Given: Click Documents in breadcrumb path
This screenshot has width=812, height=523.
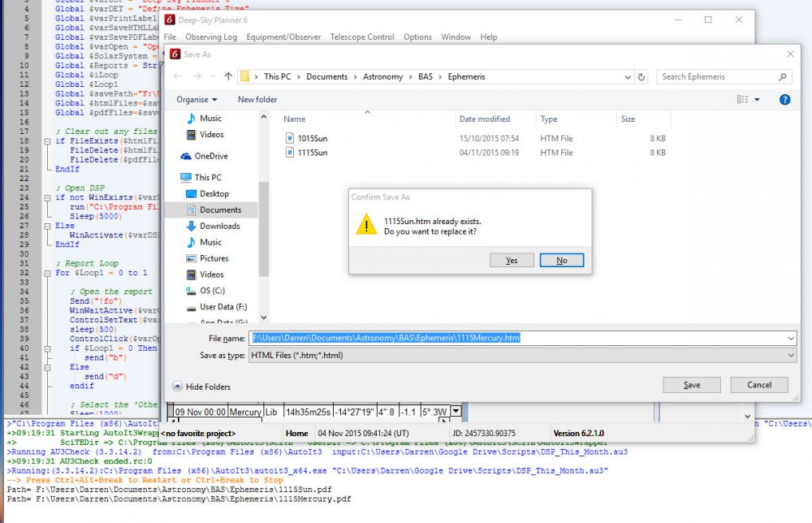Looking at the screenshot, I should click(326, 76).
